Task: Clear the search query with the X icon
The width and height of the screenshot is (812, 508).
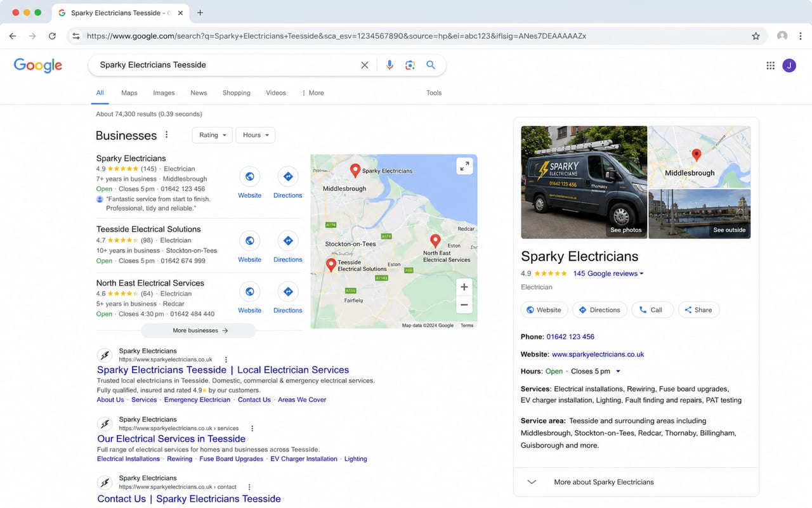Action: click(365, 65)
